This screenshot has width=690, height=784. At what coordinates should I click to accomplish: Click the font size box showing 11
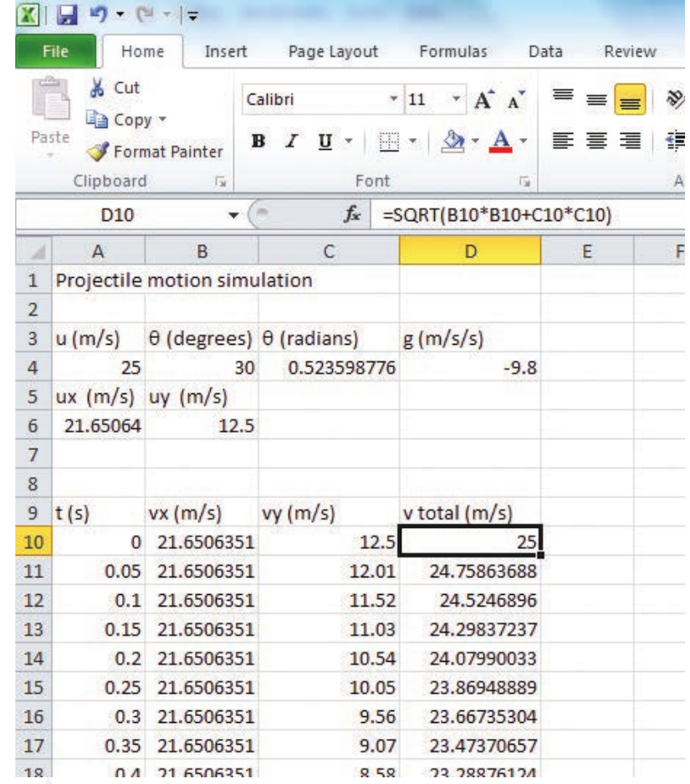[x=427, y=100]
